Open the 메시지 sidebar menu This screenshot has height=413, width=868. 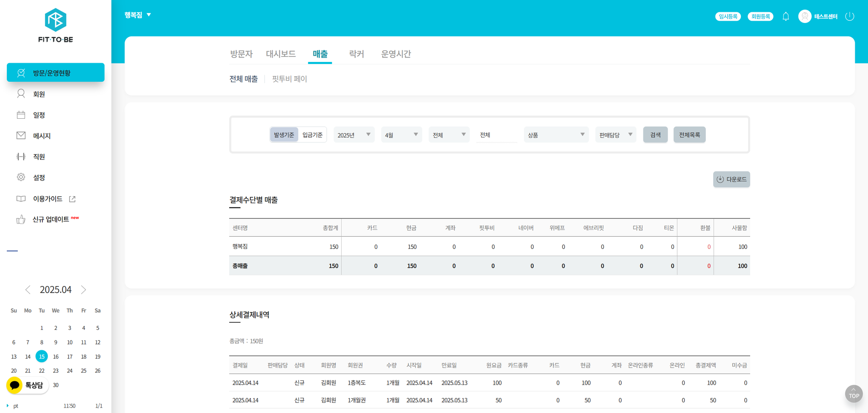42,136
